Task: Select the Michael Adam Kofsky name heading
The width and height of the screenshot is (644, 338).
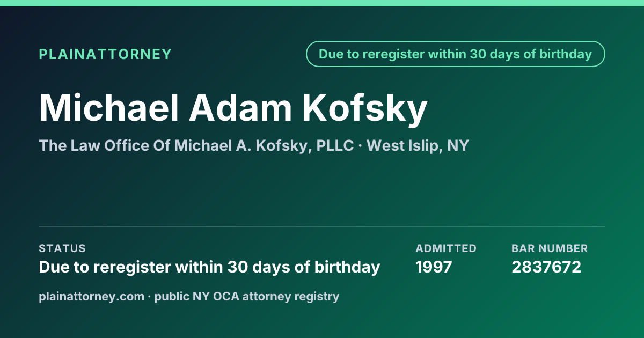Action: tap(233, 108)
